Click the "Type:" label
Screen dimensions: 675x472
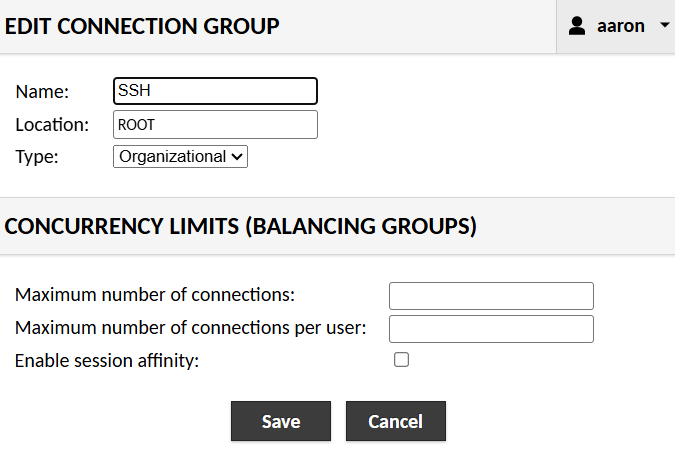point(37,157)
